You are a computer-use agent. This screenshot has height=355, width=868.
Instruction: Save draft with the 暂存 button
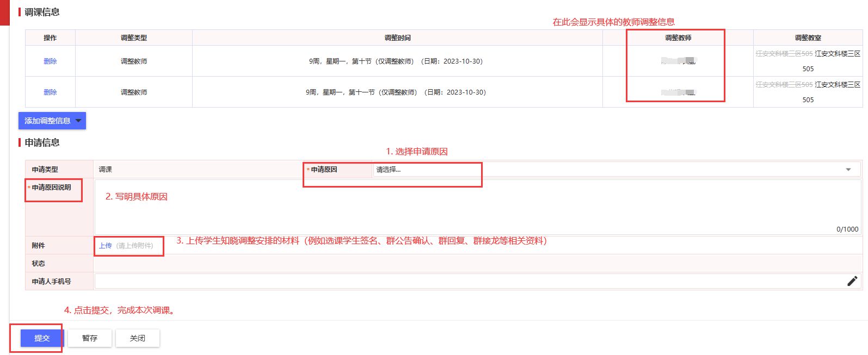point(90,338)
